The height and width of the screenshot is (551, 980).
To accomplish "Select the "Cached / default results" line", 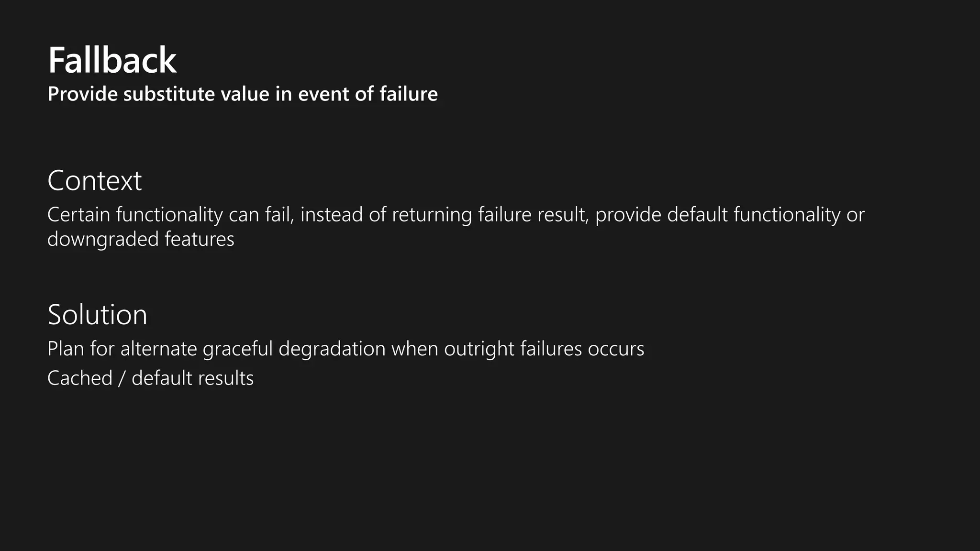I will point(151,378).
